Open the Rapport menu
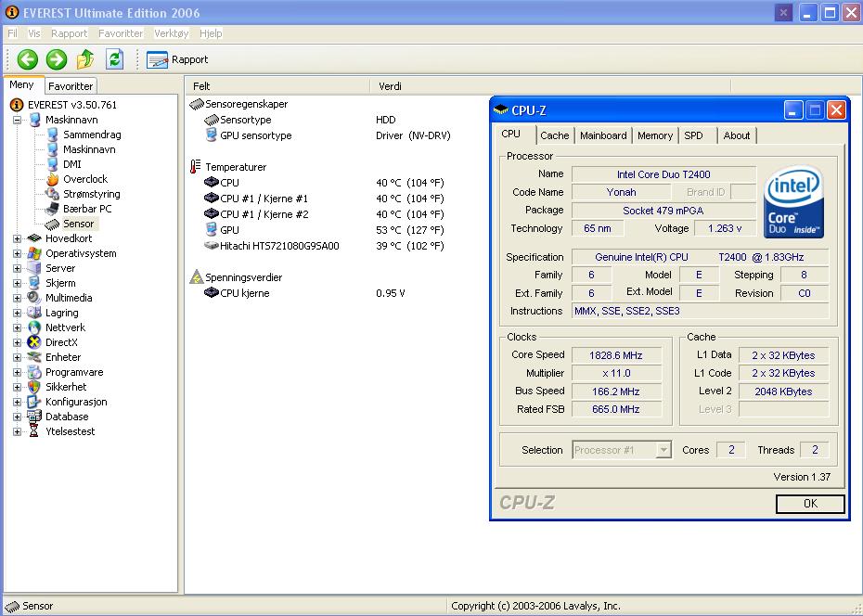 69,33
